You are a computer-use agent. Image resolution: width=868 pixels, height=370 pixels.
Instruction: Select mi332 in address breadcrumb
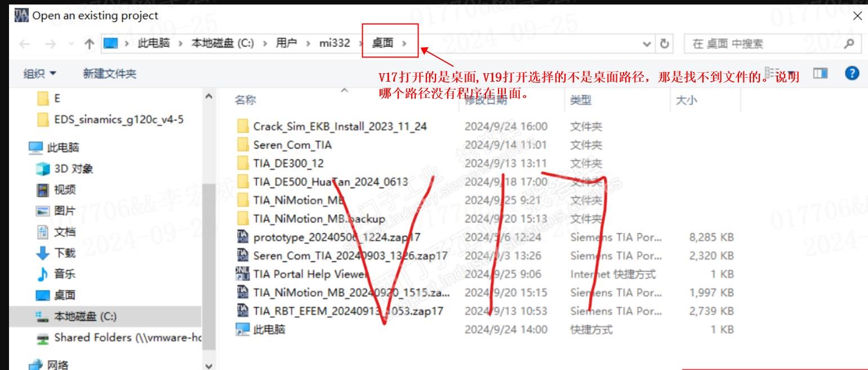pos(335,43)
